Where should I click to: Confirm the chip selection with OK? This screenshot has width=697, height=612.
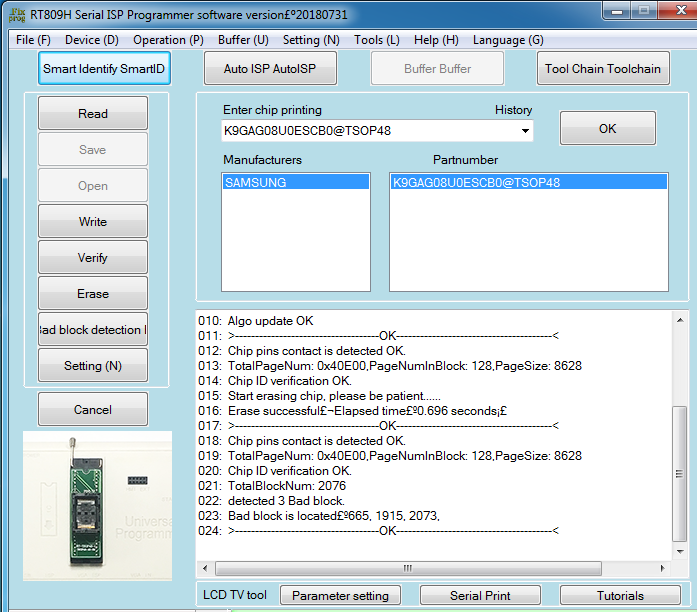[608, 128]
